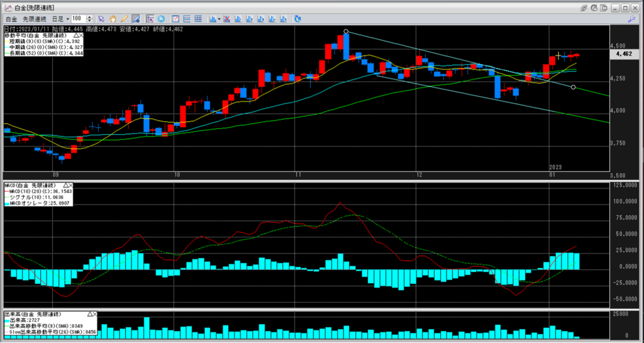
Task: Click the bar count field showing 100
Action: click(x=79, y=19)
